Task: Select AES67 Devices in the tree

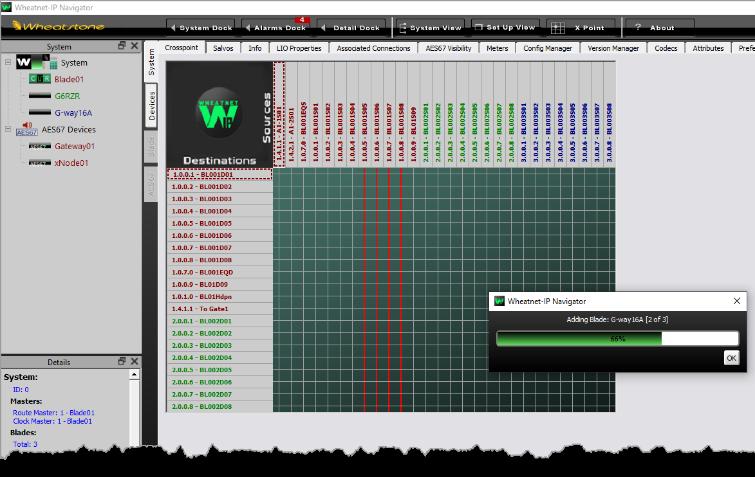Action: pyautogui.click(x=68, y=129)
